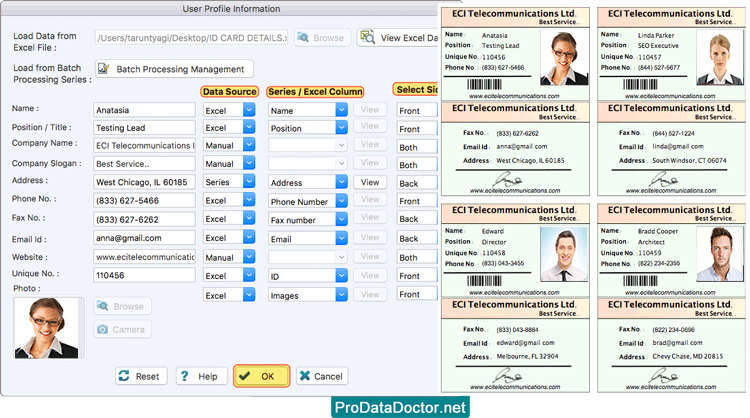
Task: Click the Phone No. input field
Action: click(144, 200)
